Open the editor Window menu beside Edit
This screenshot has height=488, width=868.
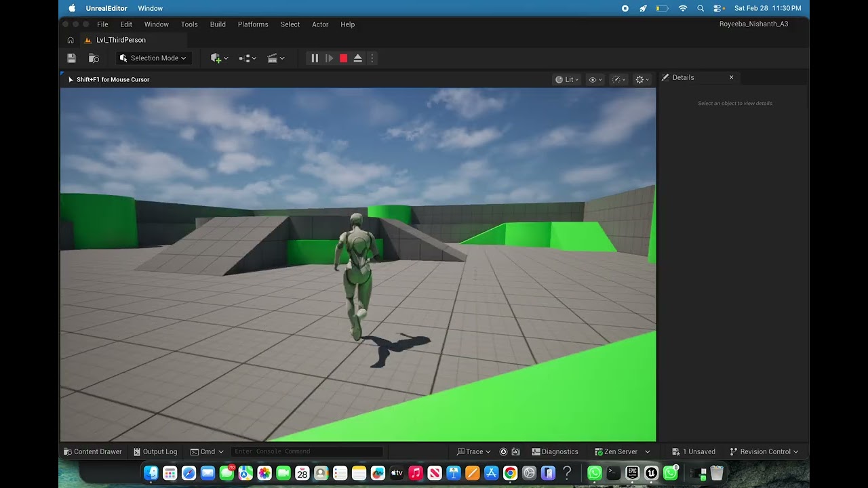(x=157, y=24)
